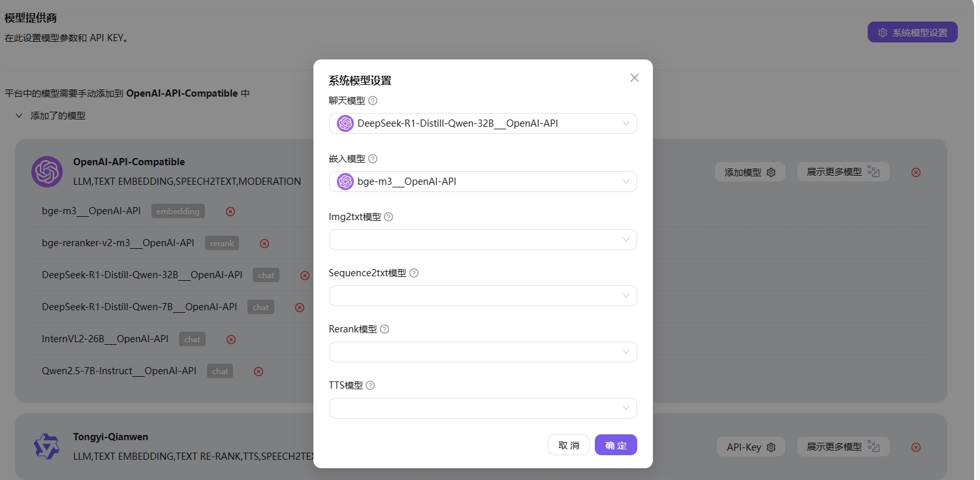Open the 嵌入模型 dropdown

coord(482,182)
